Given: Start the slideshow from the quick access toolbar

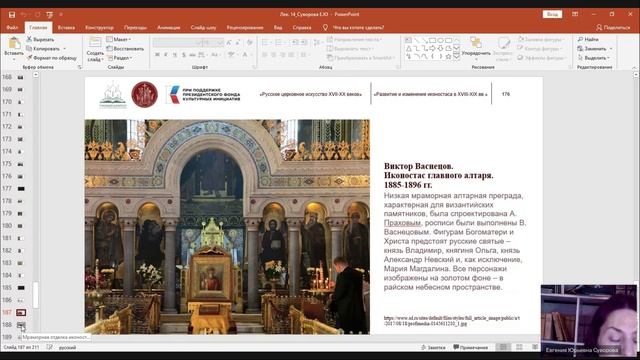Looking at the screenshot, I should (49, 14).
